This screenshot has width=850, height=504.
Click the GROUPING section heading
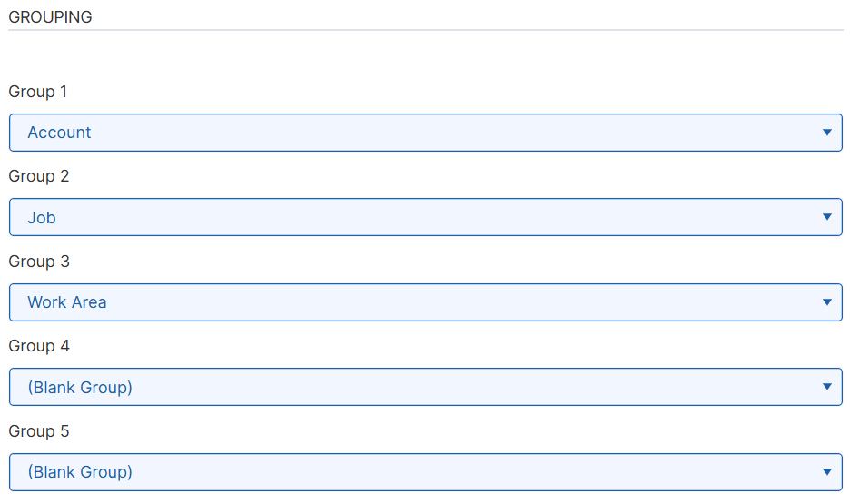(x=50, y=17)
